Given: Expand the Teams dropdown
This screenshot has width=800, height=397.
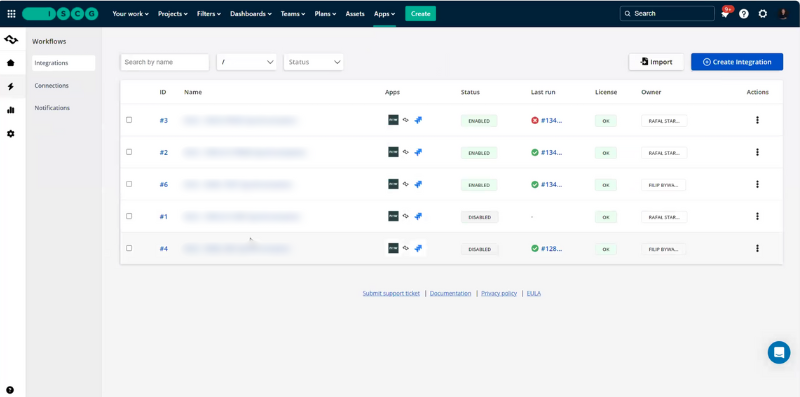Looking at the screenshot, I should pos(293,14).
